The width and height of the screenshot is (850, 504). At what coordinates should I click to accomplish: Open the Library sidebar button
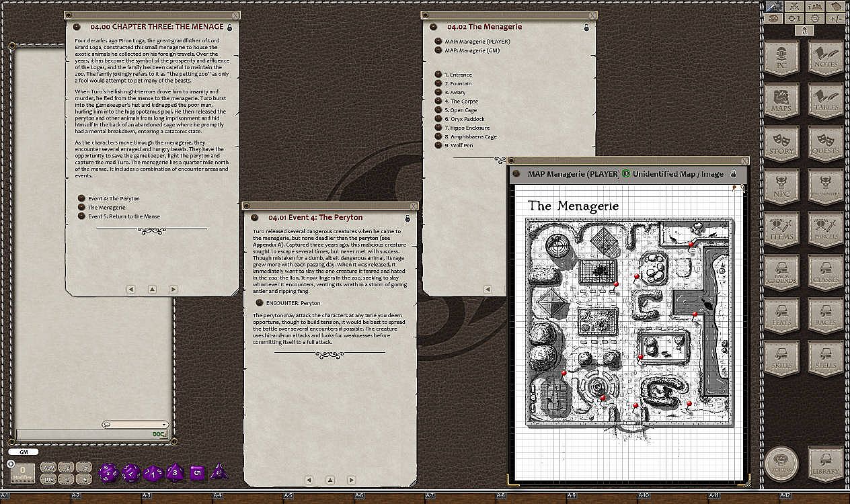(825, 464)
